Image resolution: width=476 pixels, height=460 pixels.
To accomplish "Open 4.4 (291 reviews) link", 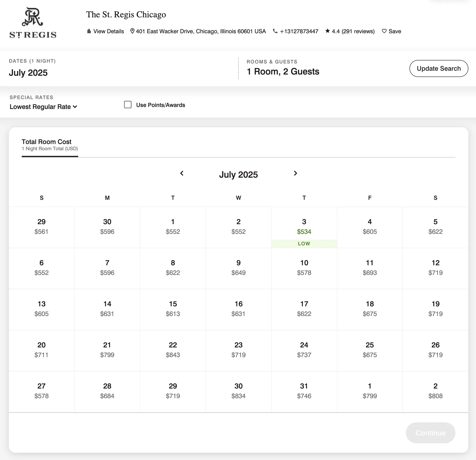I will coord(353,31).
